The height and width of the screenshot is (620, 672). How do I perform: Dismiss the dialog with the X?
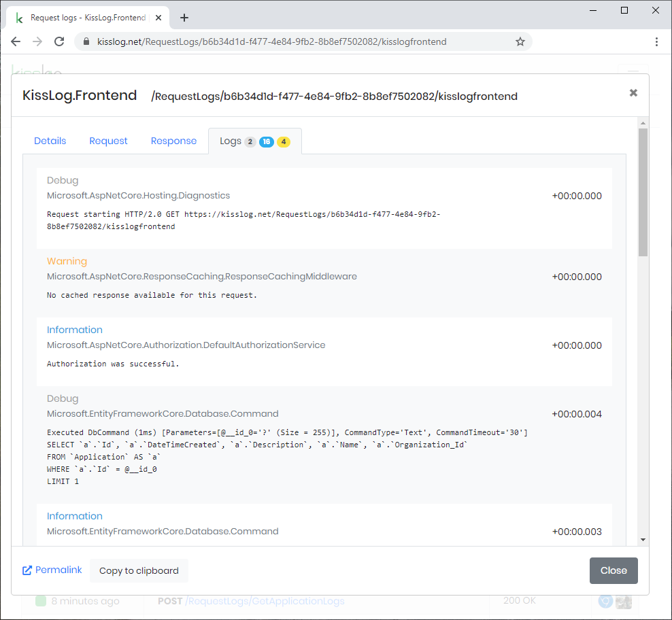click(633, 92)
